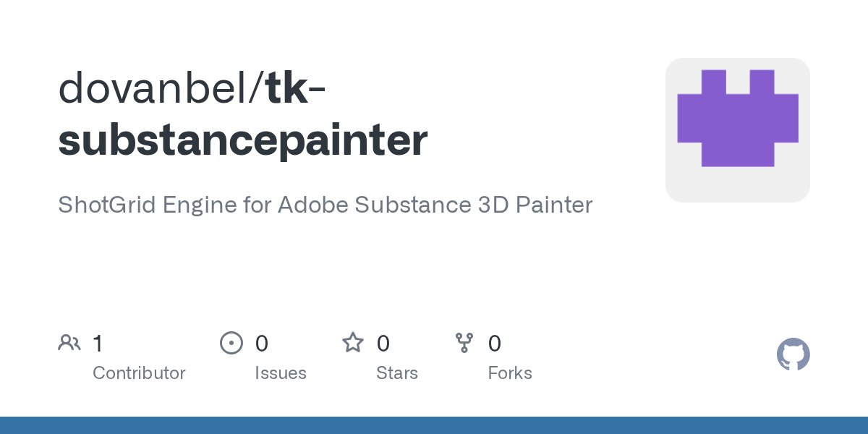Click the contributors people icon
Image resolution: width=868 pixels, height=434 pixels.
(x=69, y=343)
